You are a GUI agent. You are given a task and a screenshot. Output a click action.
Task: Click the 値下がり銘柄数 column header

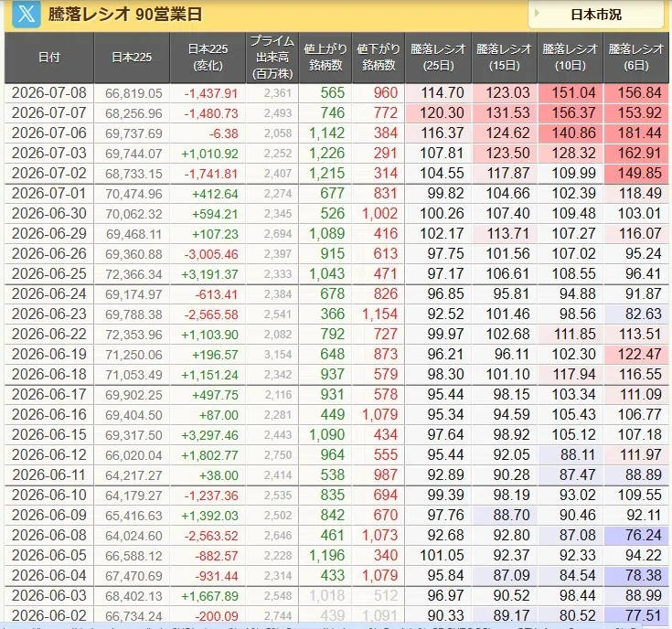(378, 58)
